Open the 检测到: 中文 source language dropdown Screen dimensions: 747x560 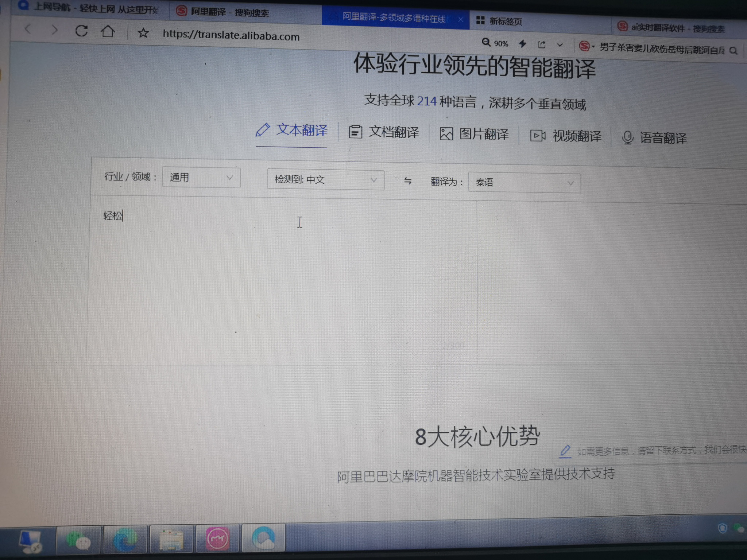coord(325,180)
